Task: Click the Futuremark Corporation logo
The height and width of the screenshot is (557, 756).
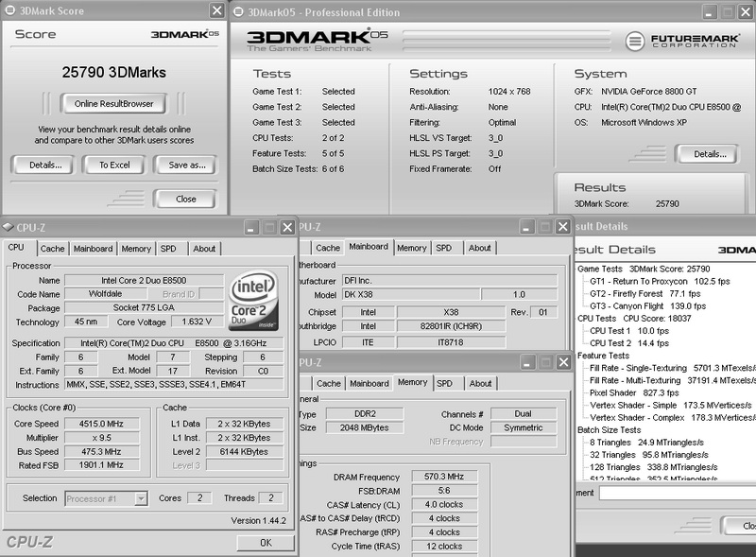Action: click(x=682, y=41)
